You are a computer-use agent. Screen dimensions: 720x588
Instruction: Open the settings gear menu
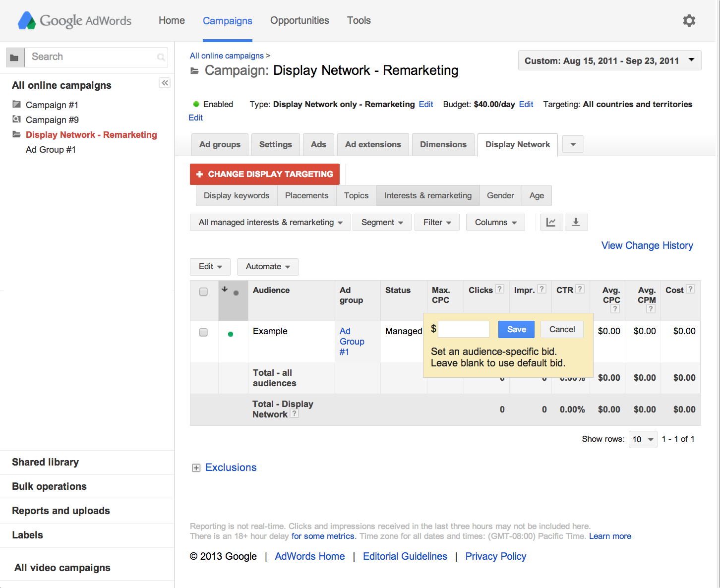tap(689, 20)
